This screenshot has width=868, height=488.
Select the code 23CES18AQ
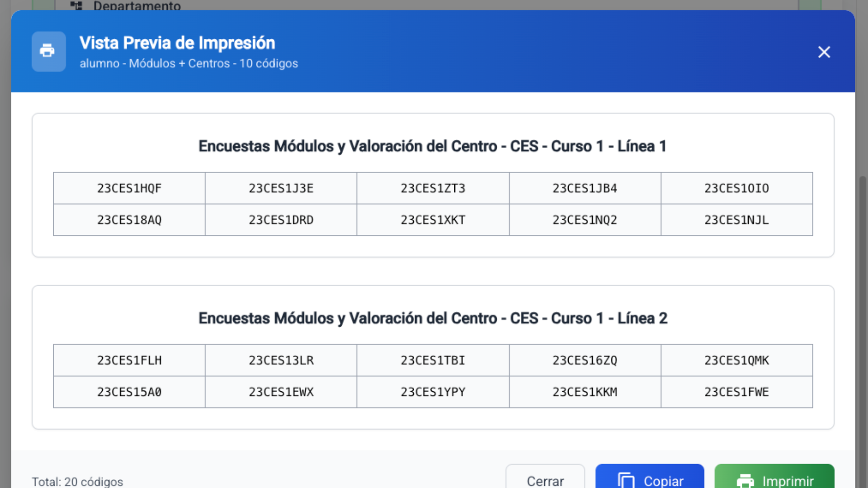point(129,220)
